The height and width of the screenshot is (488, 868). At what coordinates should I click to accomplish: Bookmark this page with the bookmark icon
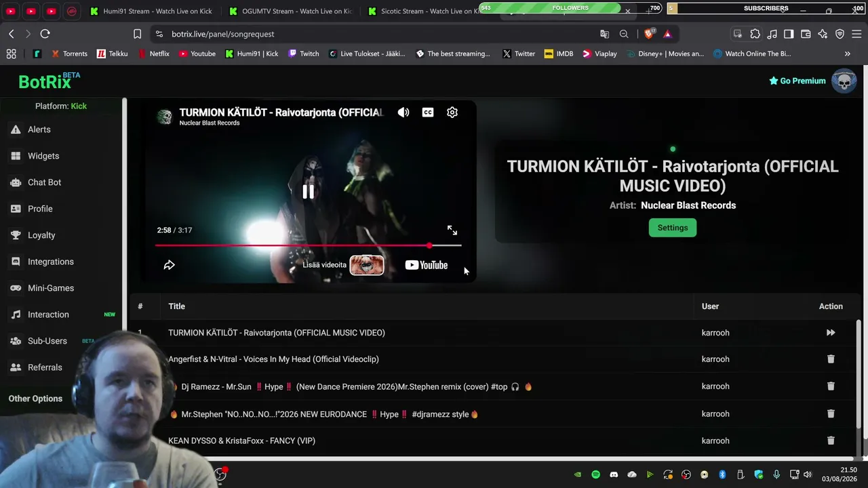[137, 34]
